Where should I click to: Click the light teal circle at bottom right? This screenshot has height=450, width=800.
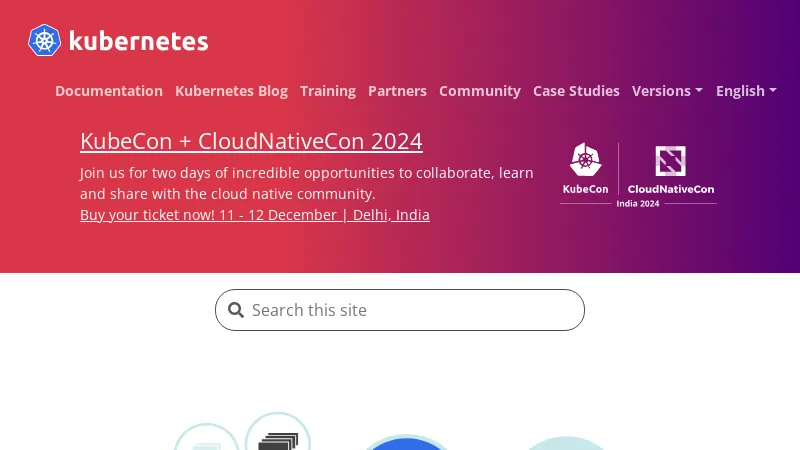(565, 444)
